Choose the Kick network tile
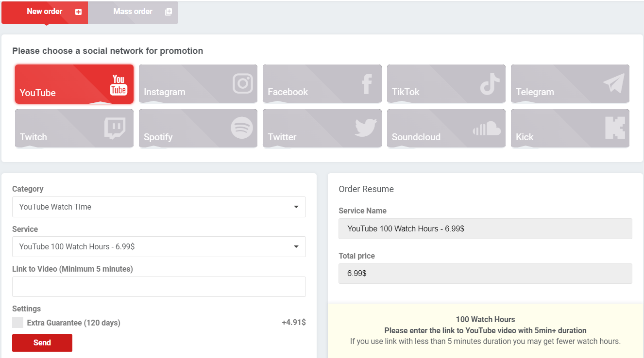 point(570,129)
